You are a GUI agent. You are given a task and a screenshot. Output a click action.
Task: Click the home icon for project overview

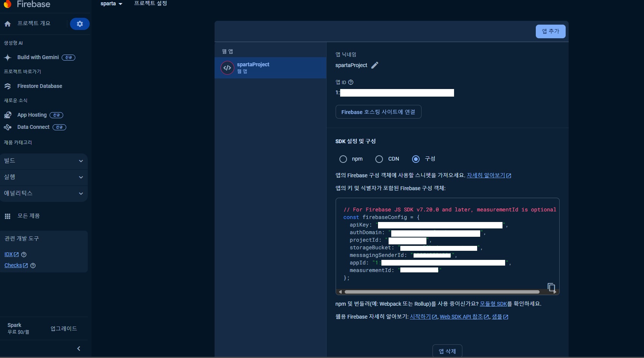[8, 24]
